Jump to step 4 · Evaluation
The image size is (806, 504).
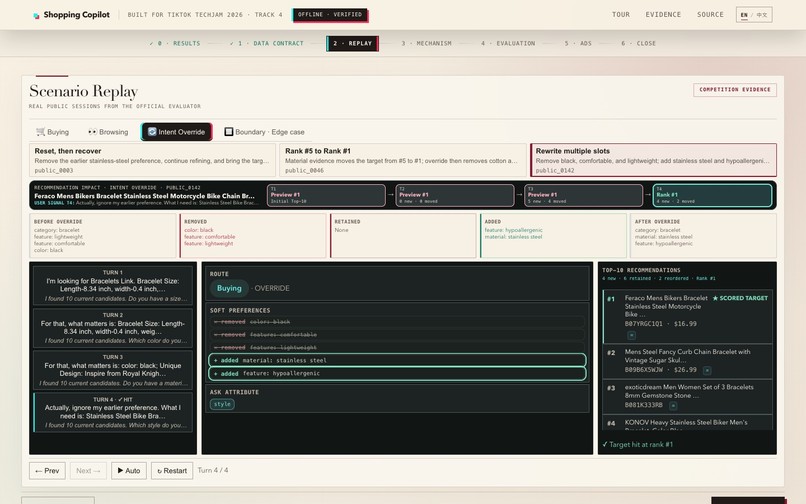pos(508,44)
